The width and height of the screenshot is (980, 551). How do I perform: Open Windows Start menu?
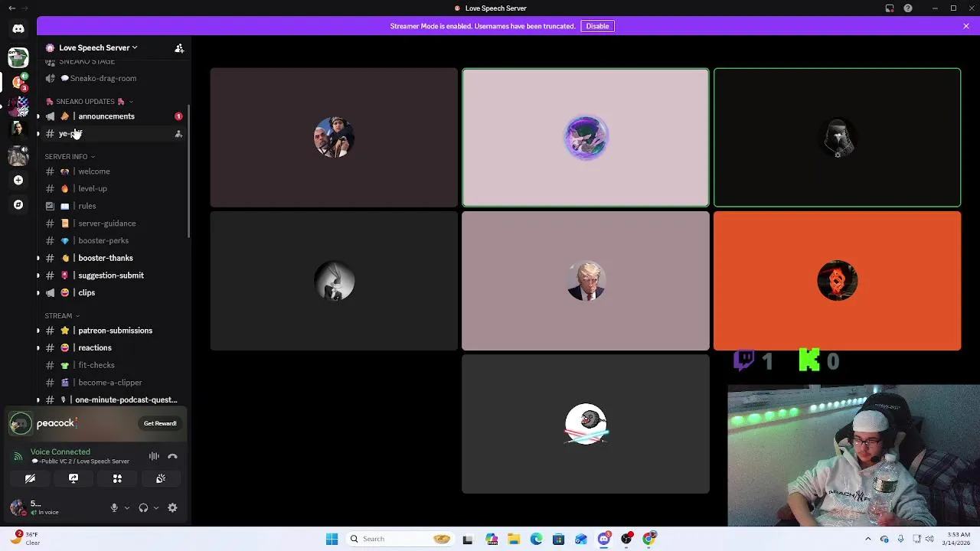[332, 539]
